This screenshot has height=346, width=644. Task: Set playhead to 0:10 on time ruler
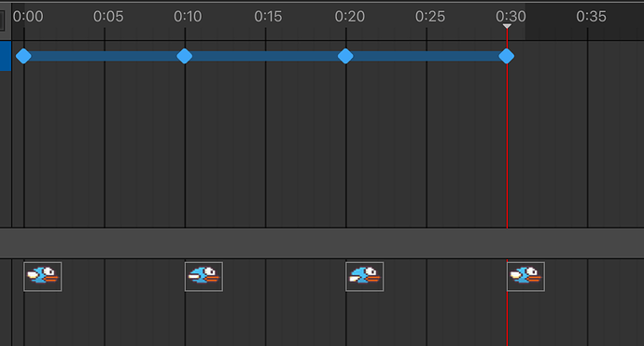click(188, 17)
